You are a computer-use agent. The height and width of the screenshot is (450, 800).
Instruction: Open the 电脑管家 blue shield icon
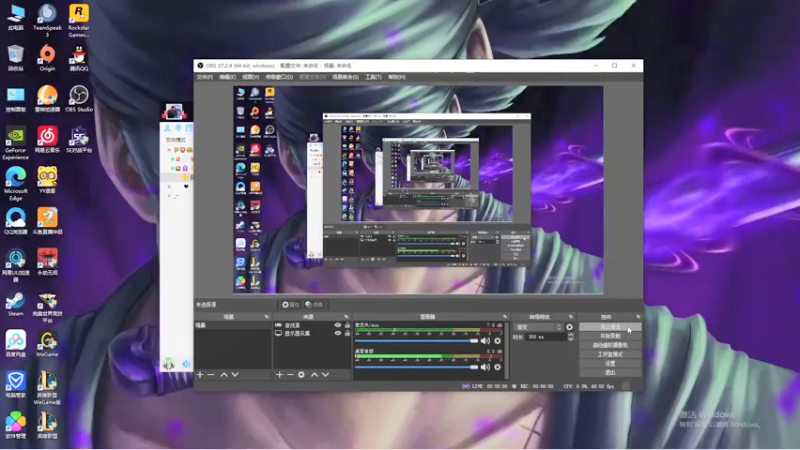(15, 385)
